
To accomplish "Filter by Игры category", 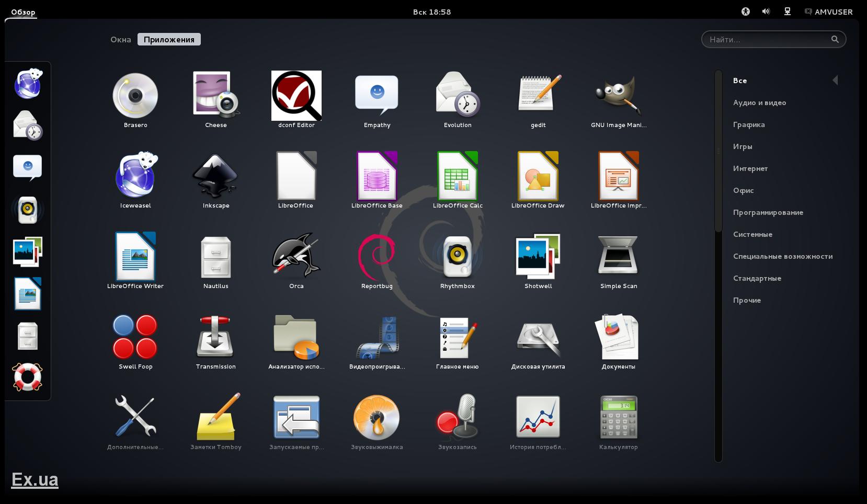I will pyautogui.click(x=743, y=146).
